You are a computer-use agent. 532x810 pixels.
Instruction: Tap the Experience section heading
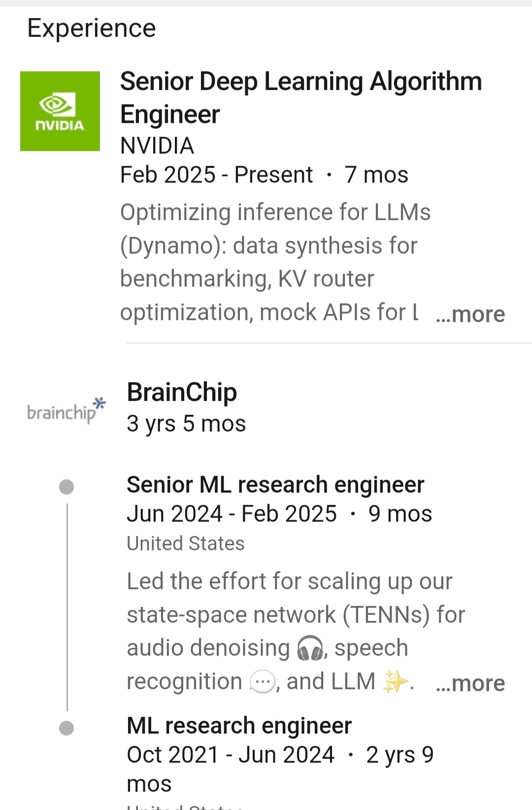[92, 28]
